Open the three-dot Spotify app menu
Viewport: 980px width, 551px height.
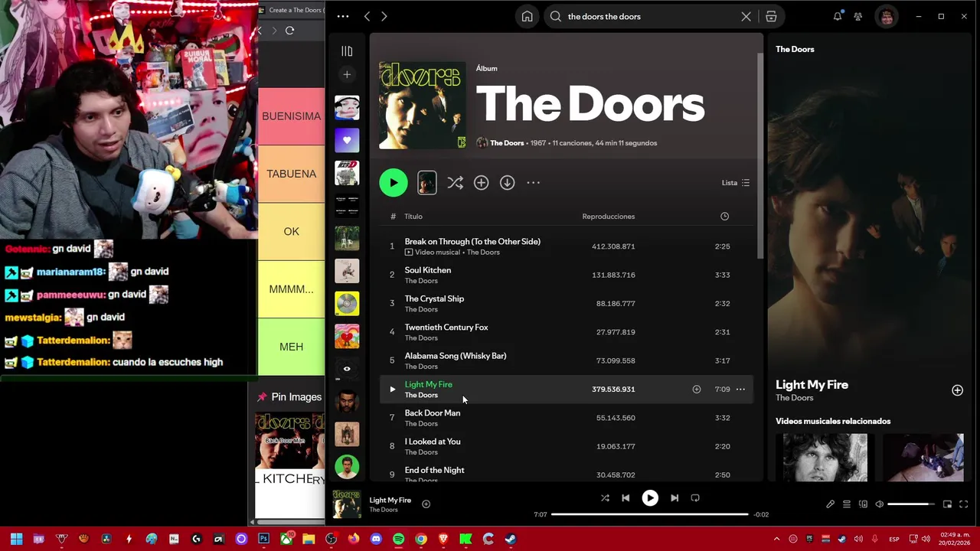(343, 16)
